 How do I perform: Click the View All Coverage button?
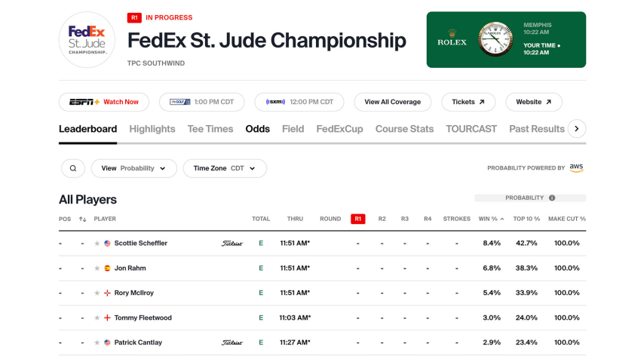(393, 102)
